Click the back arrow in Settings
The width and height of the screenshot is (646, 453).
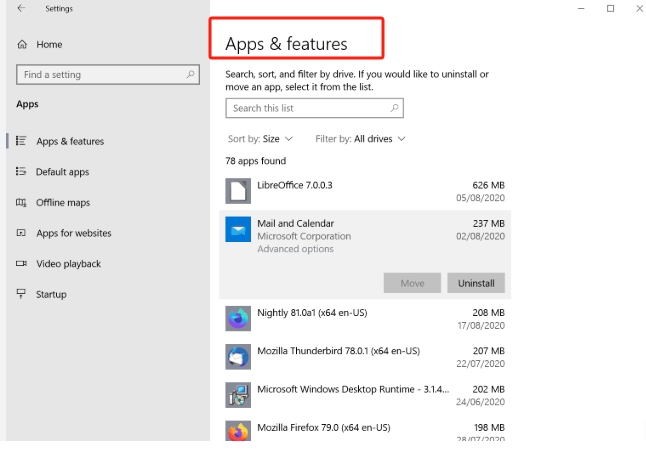click(21, 8)
